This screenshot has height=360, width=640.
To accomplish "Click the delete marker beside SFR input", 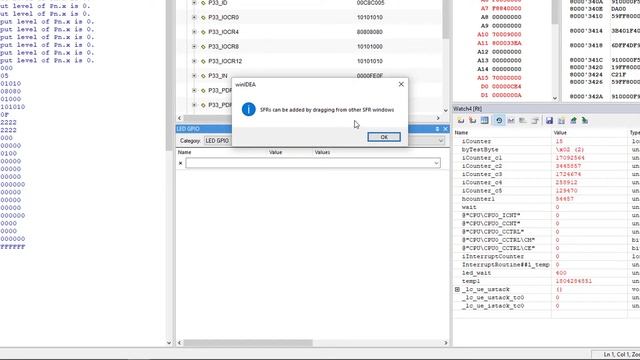I will click(180, 163).
